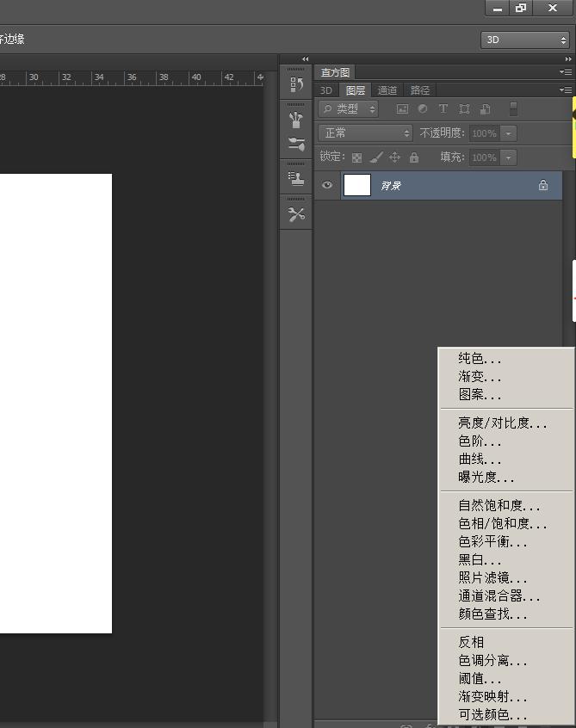Switch to the 通道 tab

(x=387, y=90)
